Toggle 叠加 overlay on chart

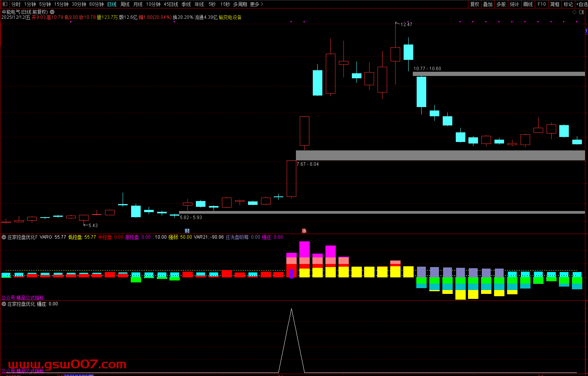[x=488, y=4]
